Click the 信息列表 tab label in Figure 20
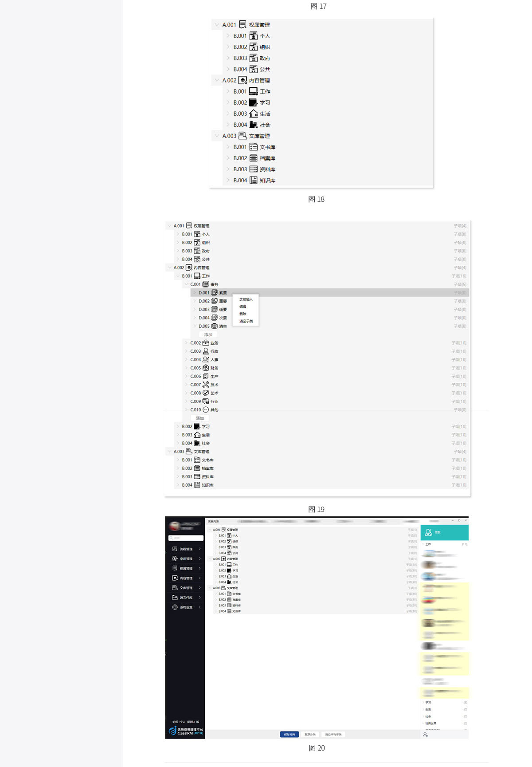 213,521
